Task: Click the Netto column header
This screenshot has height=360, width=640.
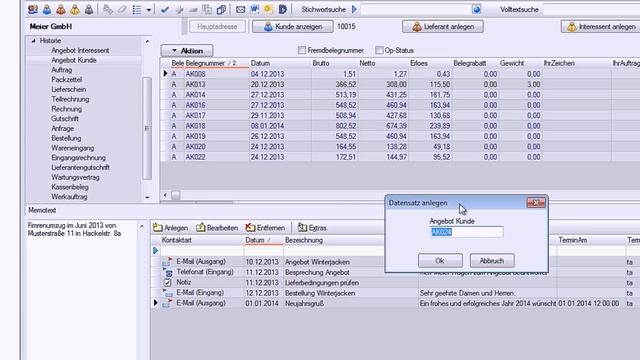Action: 367,63
